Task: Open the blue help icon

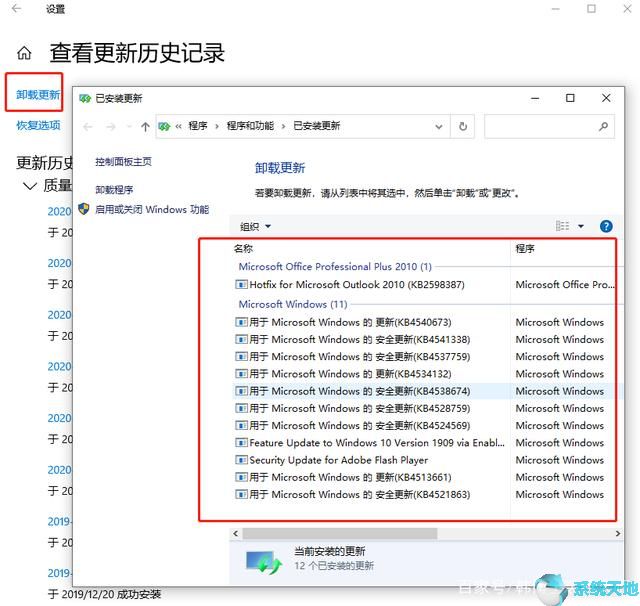Action: pyautogui.click(x=606, y=226)
